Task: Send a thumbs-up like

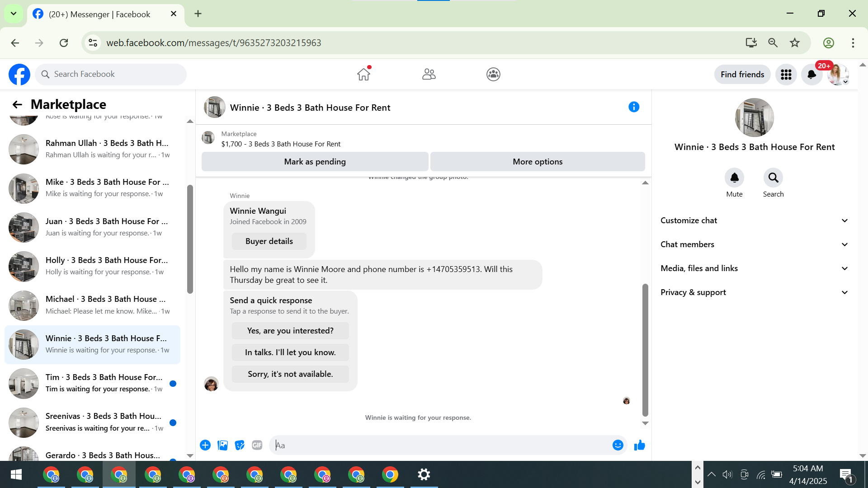Action: coord(639,445)
